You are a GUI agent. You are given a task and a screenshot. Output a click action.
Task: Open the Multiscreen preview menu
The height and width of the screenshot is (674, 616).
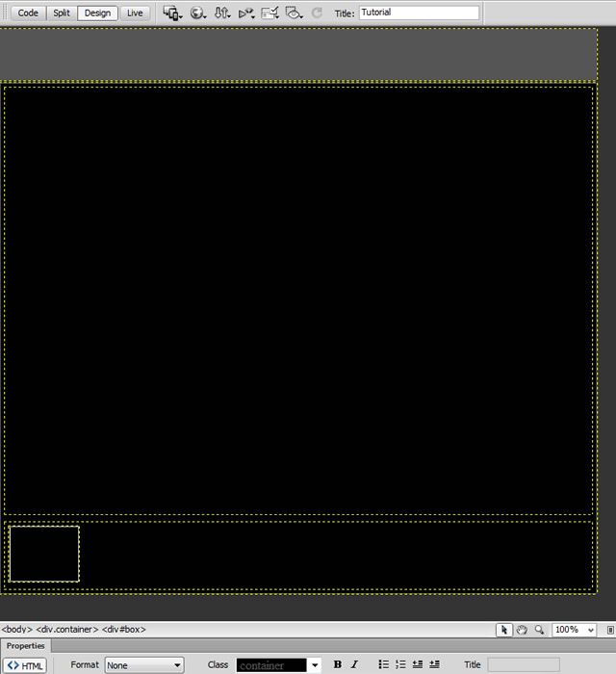(x=172, y=13)
